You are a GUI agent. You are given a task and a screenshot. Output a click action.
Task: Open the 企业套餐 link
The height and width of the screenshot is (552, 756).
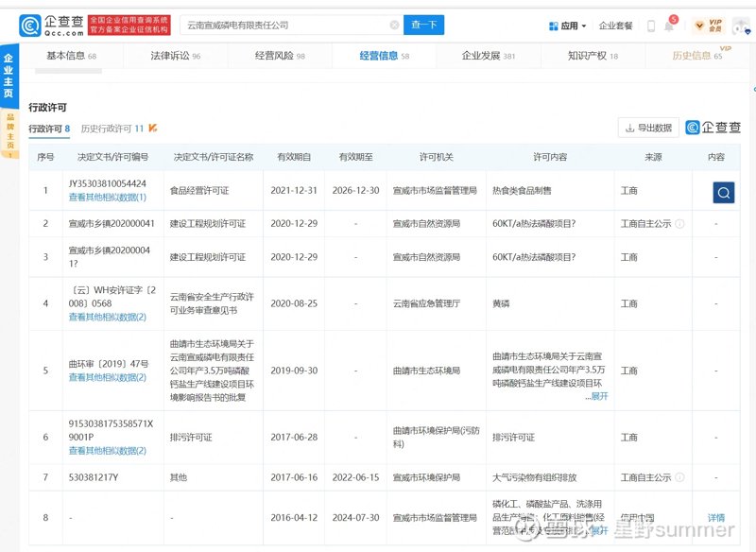point(615,26)
